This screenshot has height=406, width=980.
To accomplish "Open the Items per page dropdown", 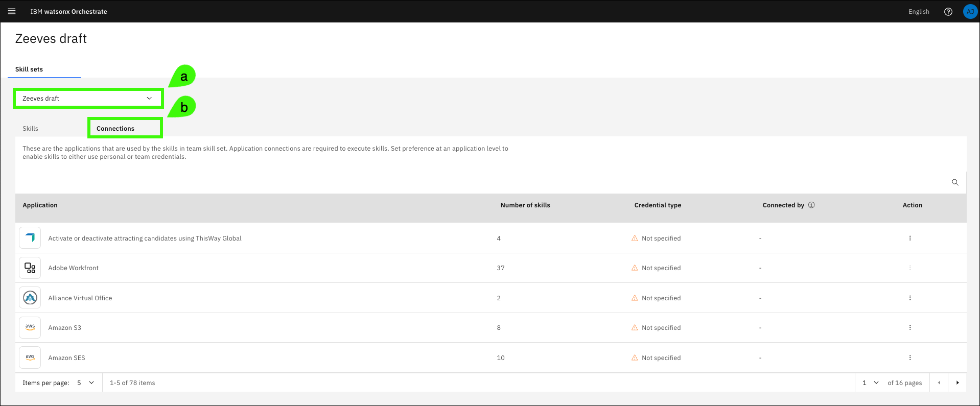I will pyautogui.click(x=85, y=383).
